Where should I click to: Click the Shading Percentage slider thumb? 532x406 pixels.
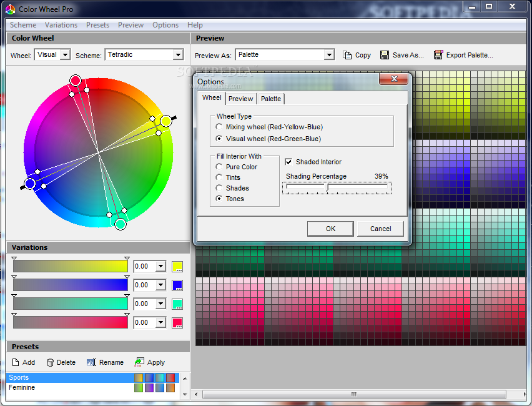[x=327, y=188]
